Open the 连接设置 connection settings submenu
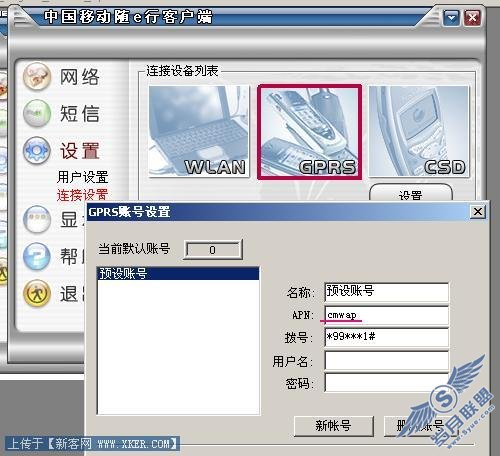The height and width of the screenshot is (456, 500). 82,195
